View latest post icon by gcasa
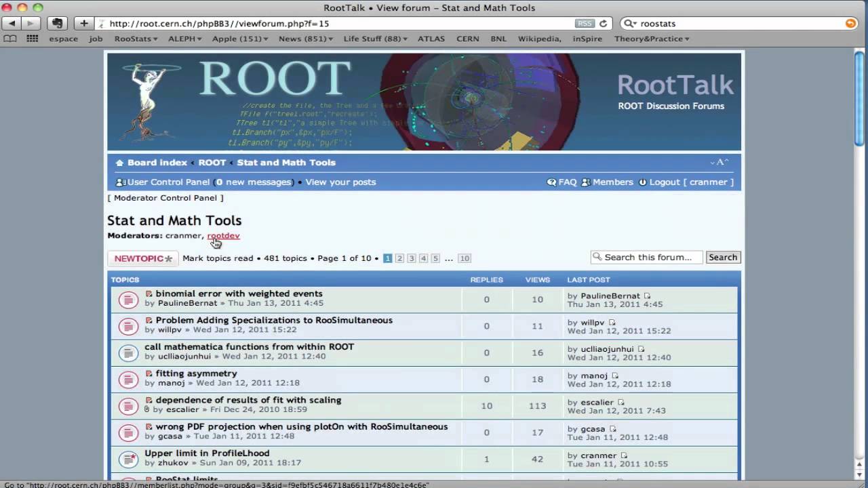Viewport: 868px width, 488px height. [612, 428]
